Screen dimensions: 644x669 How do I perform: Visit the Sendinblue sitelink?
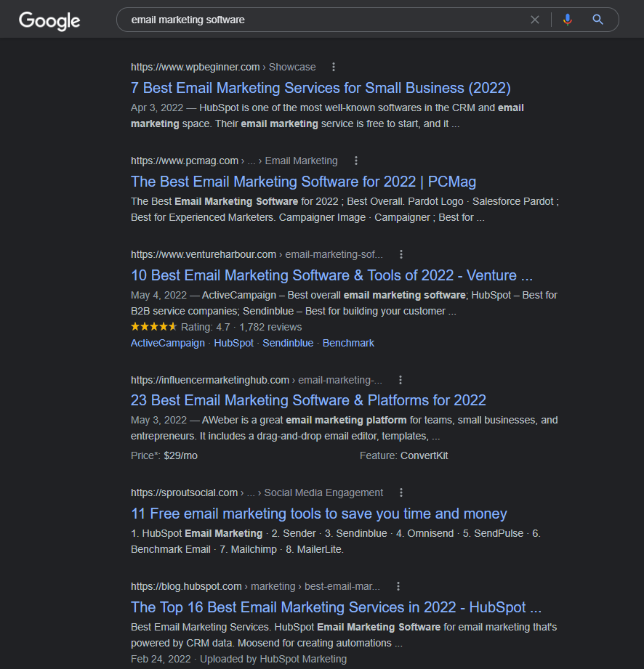tap(288, 342)
